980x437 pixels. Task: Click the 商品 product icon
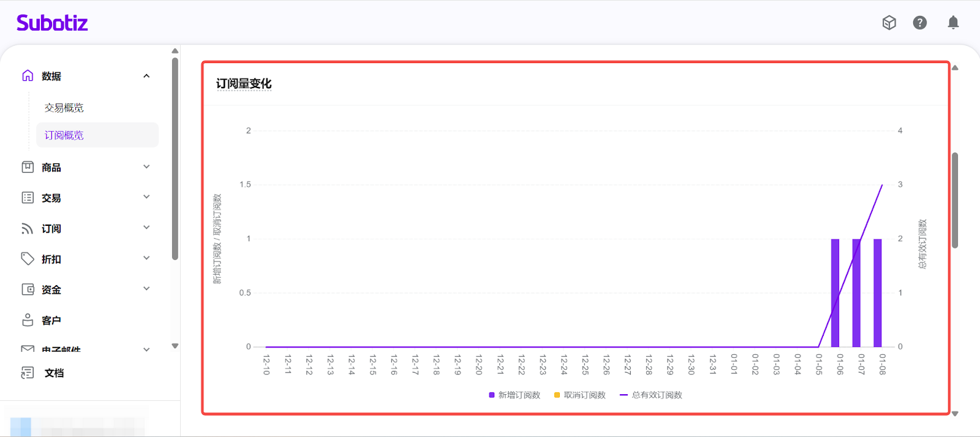pos(28,167)
